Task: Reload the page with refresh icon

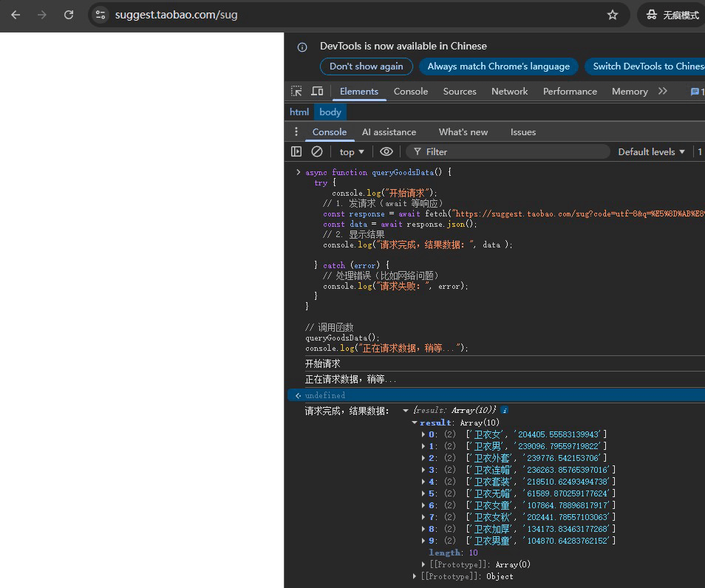Action: point(69,15)
